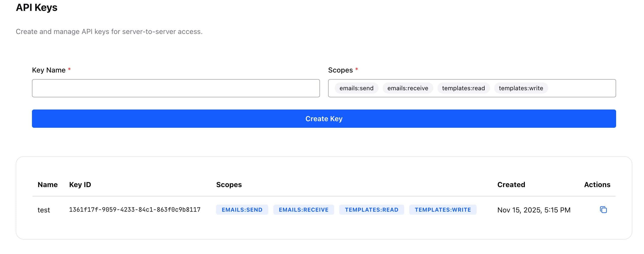Select the test key's name in the table

pyautogui.click(x=44, y=210)
